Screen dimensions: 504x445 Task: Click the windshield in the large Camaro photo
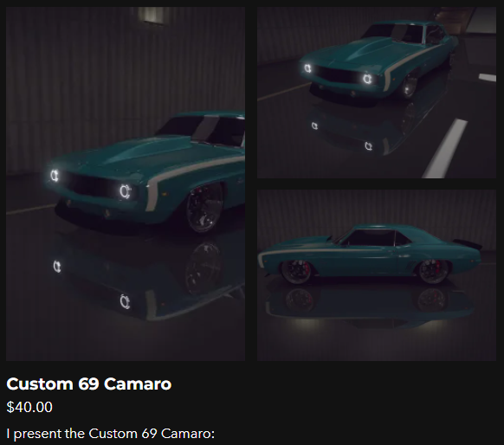click(203, 128)
